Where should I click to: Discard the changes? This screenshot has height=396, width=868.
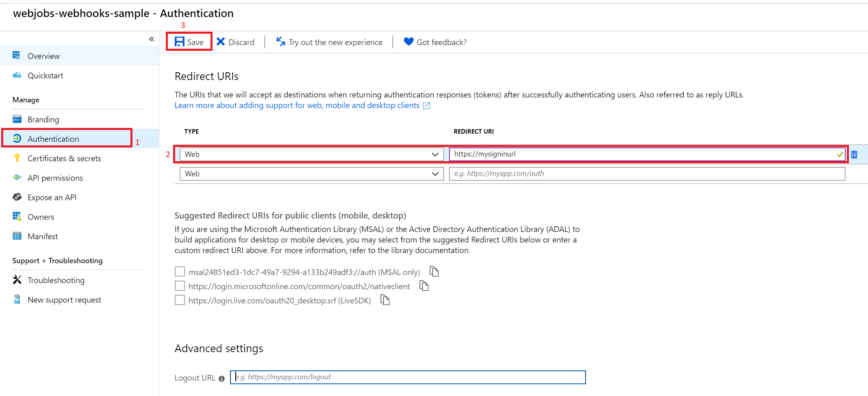coord(235,42)
